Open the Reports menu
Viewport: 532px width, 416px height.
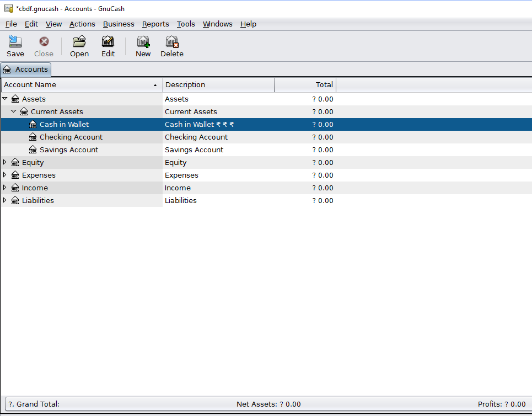point(155,24)
